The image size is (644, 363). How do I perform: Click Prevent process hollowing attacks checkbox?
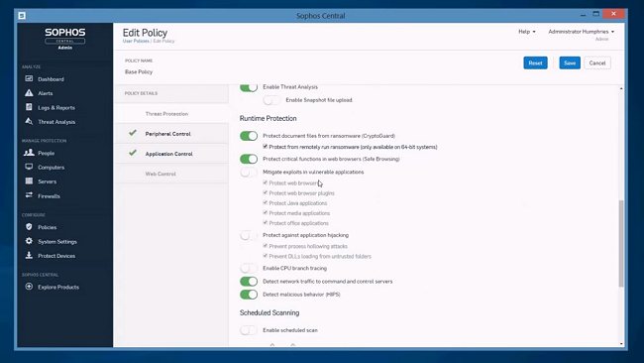point(266,245)
